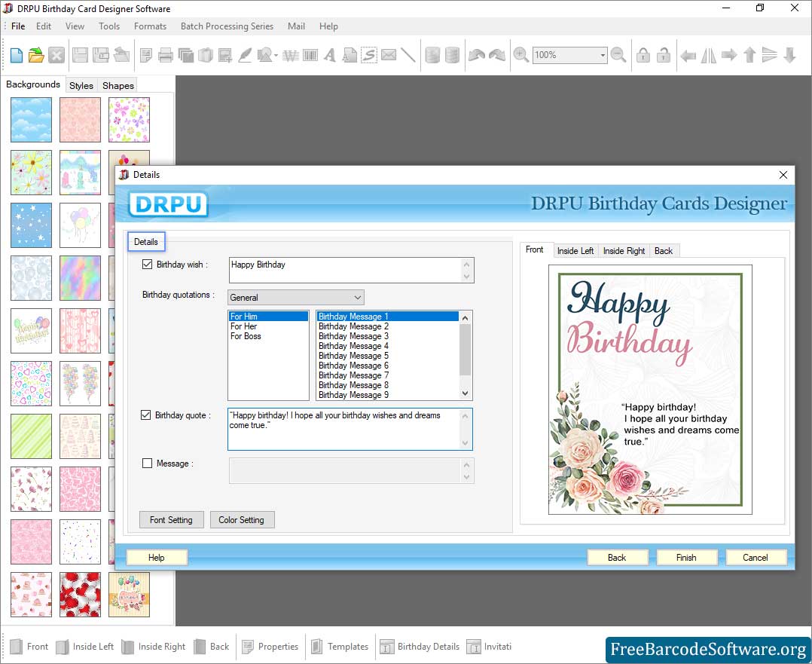Open the Birthday quotations General dropdown

pos(296,298)
